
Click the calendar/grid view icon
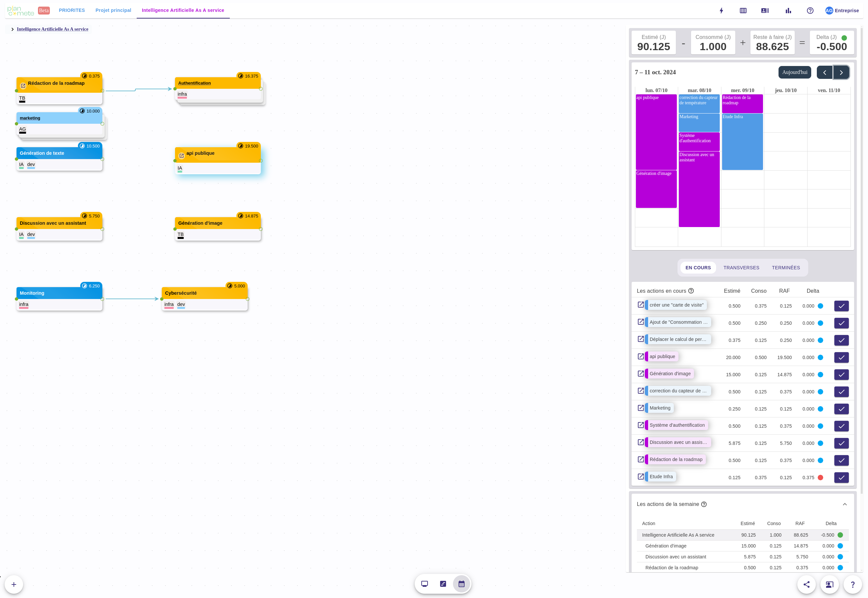(x=462, y=584)
